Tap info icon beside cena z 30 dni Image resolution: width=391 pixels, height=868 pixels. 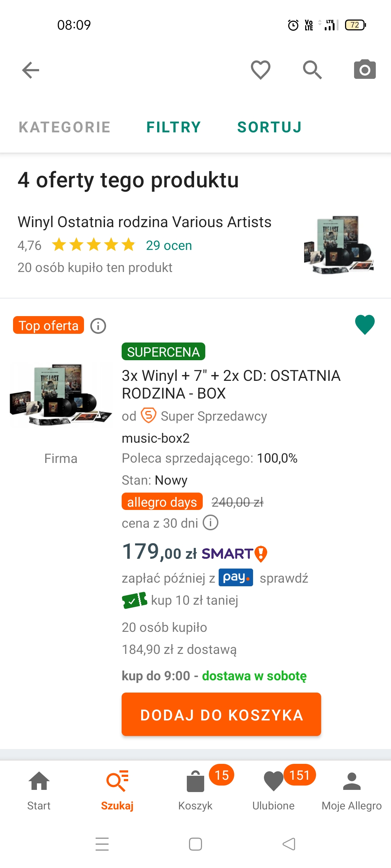point(210,523)
